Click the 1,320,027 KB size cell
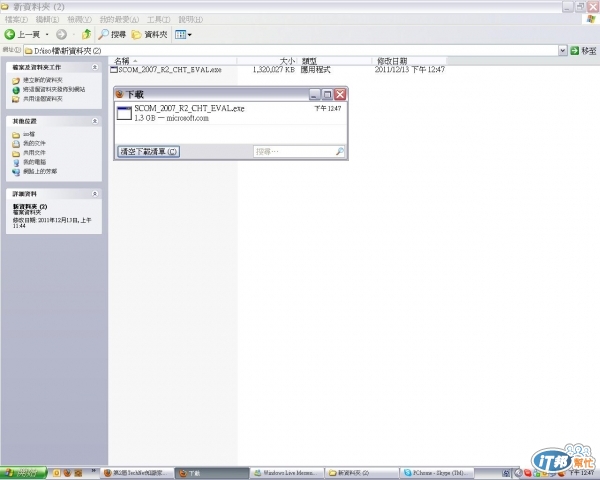Screen dimensions: 600x480 click(x=273, y=70)
